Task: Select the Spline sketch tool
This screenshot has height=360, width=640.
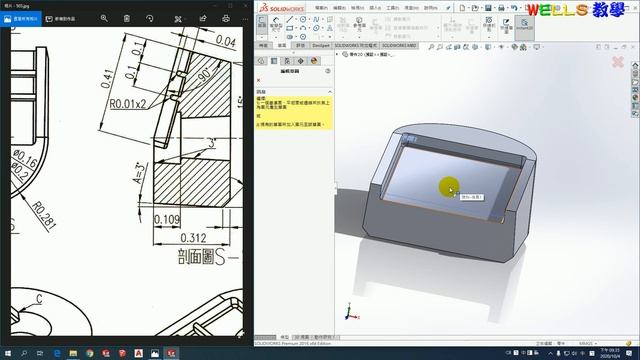Action: [x=316, y=19]
